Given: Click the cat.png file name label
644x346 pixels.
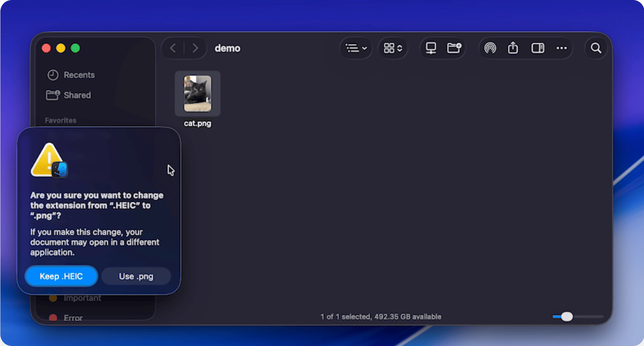Looking at the screenshot, I should click(198, 123).
